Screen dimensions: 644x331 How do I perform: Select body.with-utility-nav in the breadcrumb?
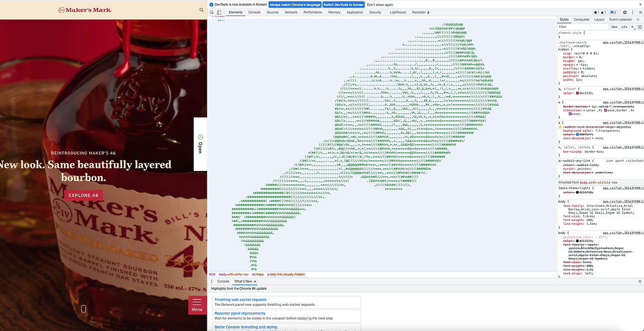click(x=233, y=274)
